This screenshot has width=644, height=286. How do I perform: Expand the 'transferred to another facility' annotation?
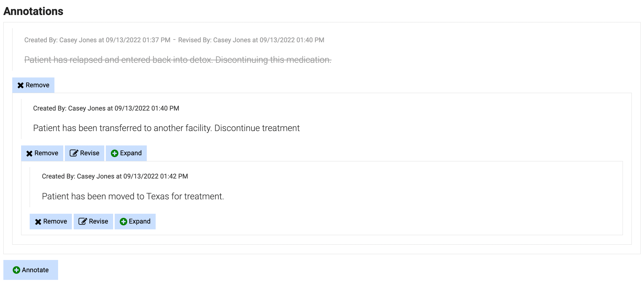click(x=126, y=153)
